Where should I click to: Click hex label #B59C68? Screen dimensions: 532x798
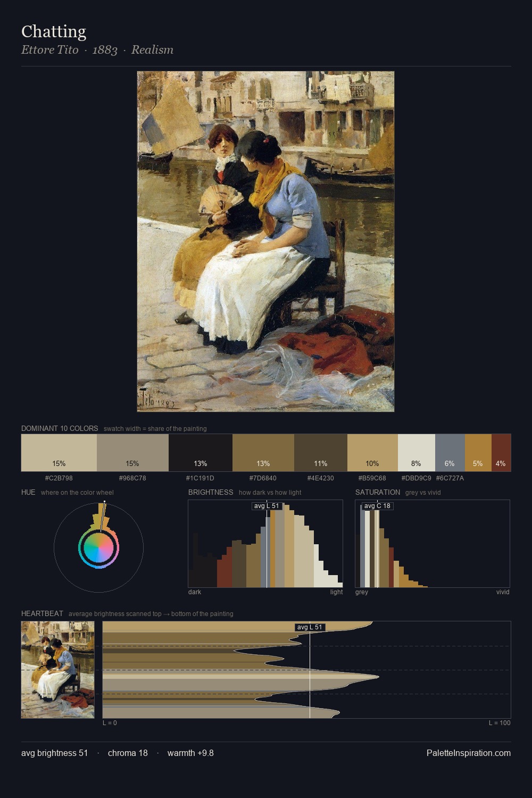(372, 478)
